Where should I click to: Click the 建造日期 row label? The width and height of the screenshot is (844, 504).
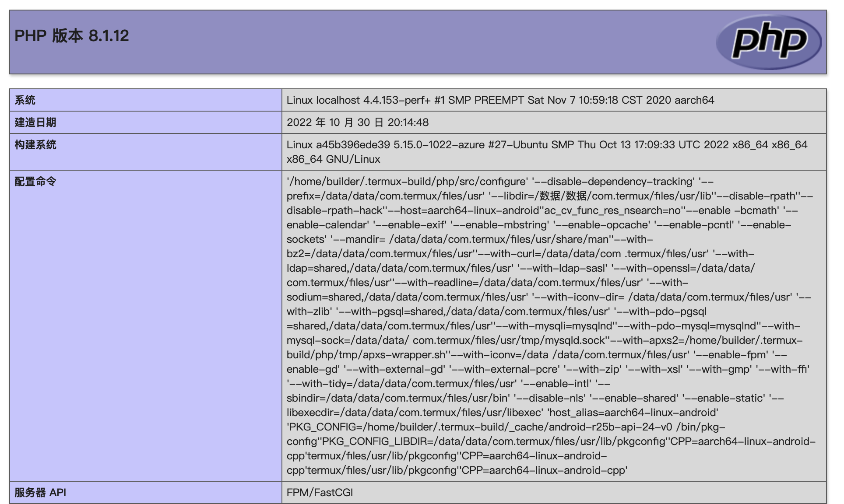click(35, 122)
